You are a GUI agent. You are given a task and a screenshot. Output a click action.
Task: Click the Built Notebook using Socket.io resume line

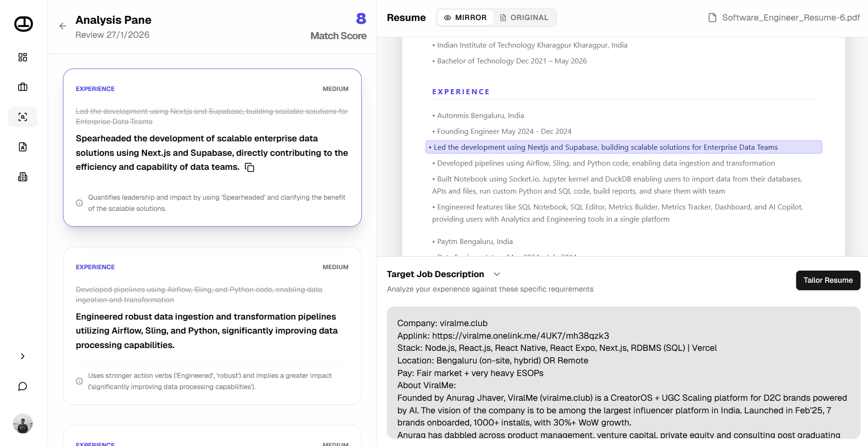pos(617,185)
